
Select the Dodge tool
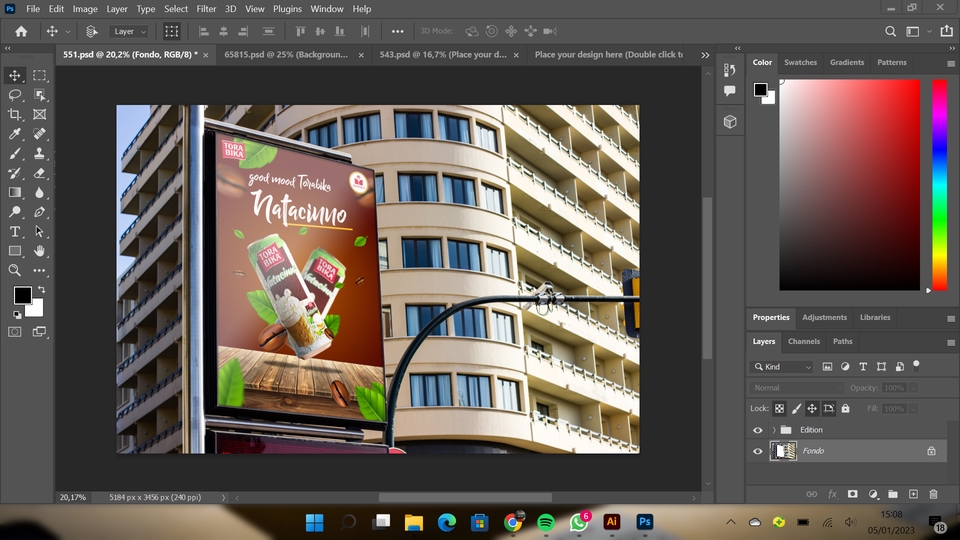click(x=15, y=212)
